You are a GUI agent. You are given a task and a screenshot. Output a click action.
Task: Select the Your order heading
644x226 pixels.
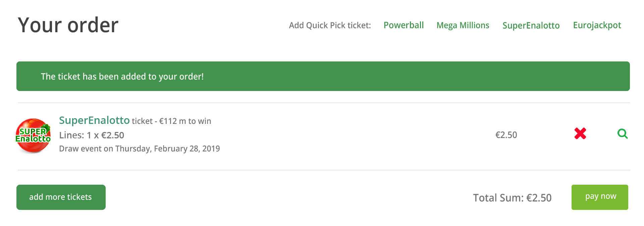68,25
